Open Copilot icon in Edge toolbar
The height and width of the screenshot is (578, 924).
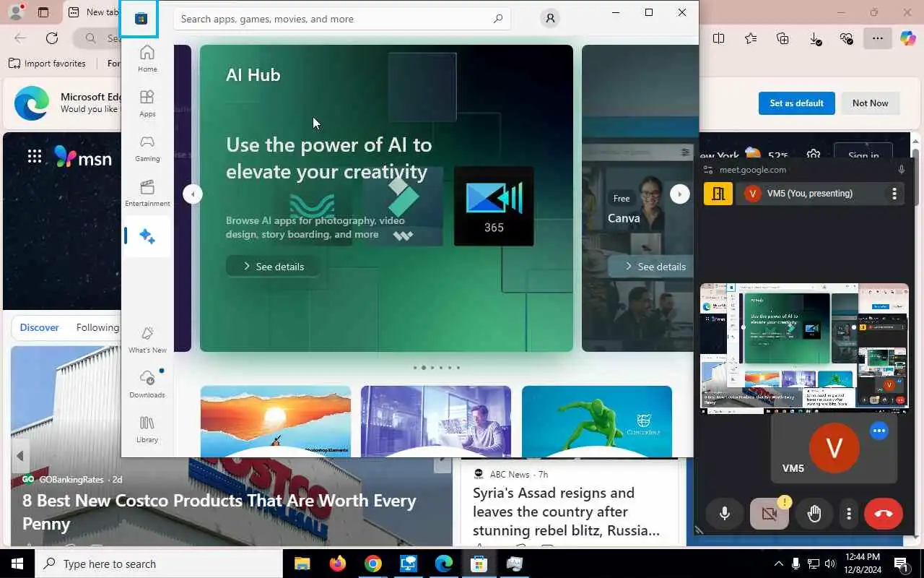tap(907, 38)
